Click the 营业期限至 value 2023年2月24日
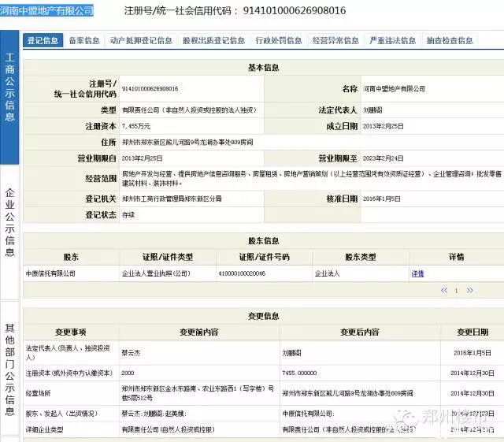 coord(384,158)
